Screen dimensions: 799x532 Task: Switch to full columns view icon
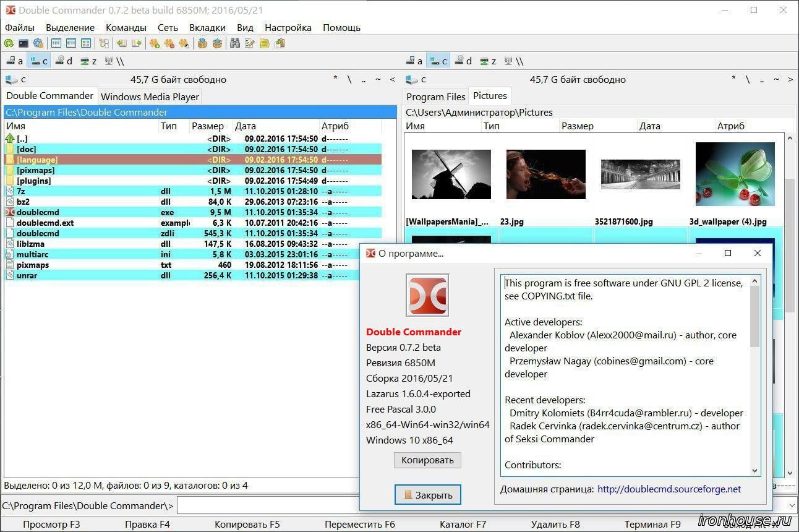pyautogui.click(x=71, y=43)
